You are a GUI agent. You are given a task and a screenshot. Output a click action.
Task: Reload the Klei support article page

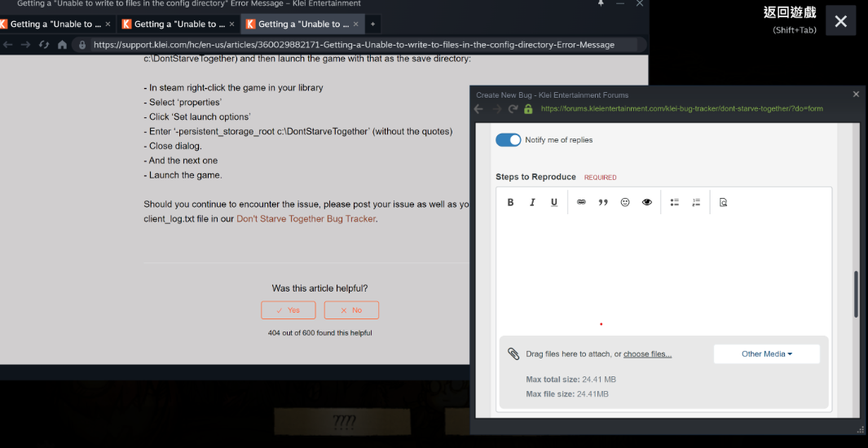[44, 45]
